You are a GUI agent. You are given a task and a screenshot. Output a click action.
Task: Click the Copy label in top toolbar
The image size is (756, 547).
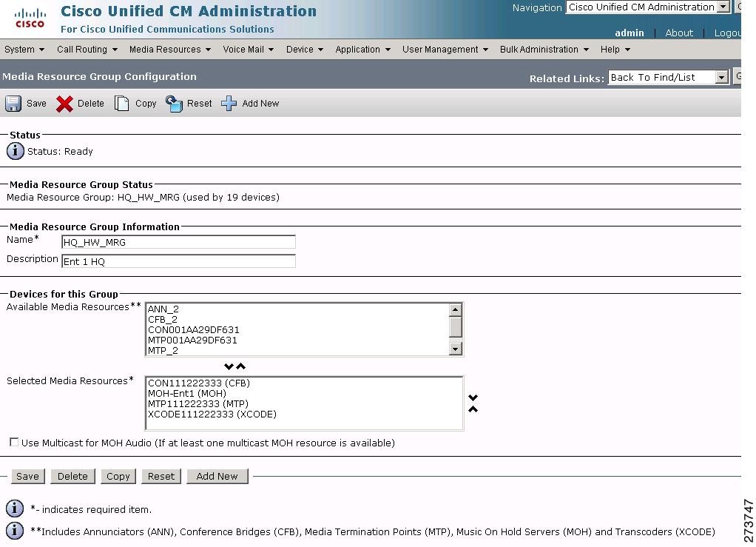point(146,103)
